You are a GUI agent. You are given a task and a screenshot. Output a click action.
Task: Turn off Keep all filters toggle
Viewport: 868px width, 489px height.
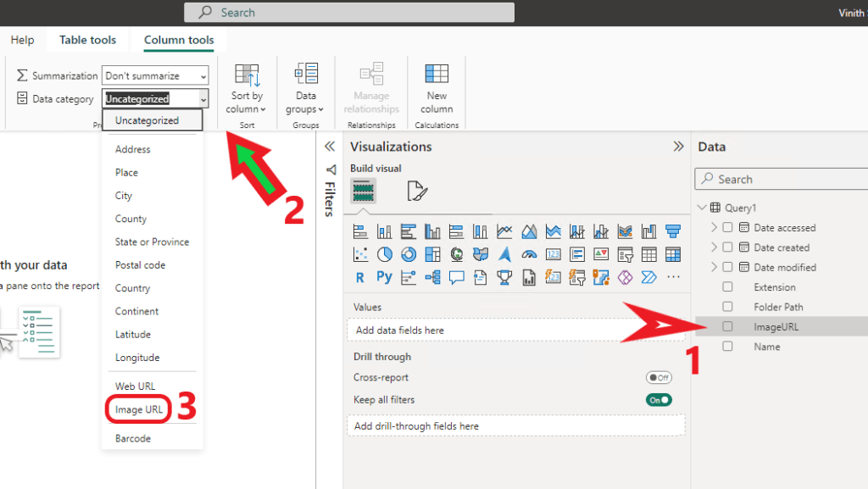(x=659, y=400)
